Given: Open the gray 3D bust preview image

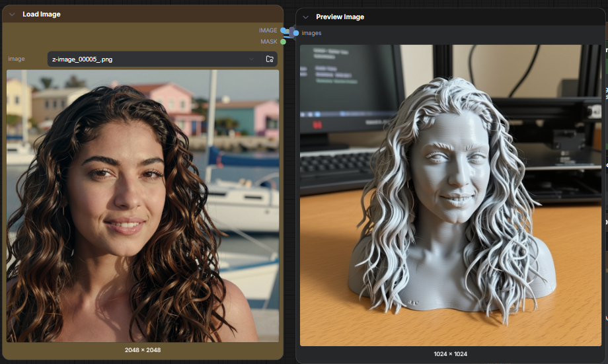Looking at the screenshot, I should pyautogui.click(x=451, y=195).
